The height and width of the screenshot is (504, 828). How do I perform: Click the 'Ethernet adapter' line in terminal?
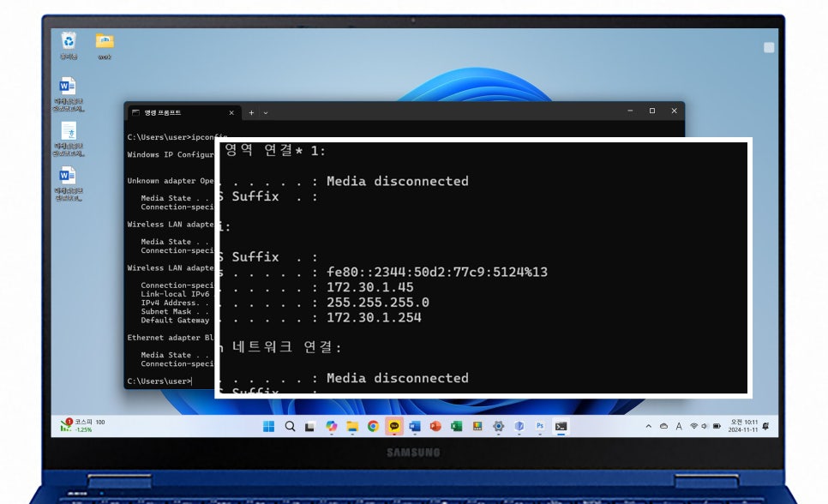point(171,338)
